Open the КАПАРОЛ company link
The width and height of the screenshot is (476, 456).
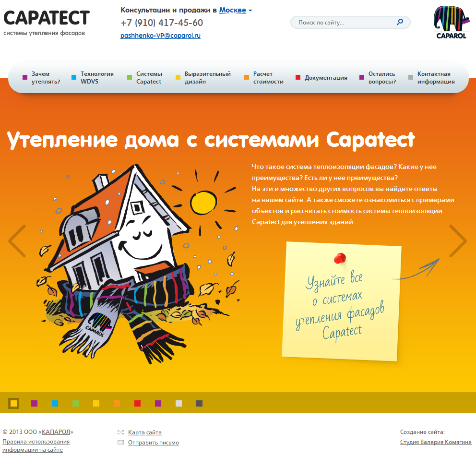(56, 432)
